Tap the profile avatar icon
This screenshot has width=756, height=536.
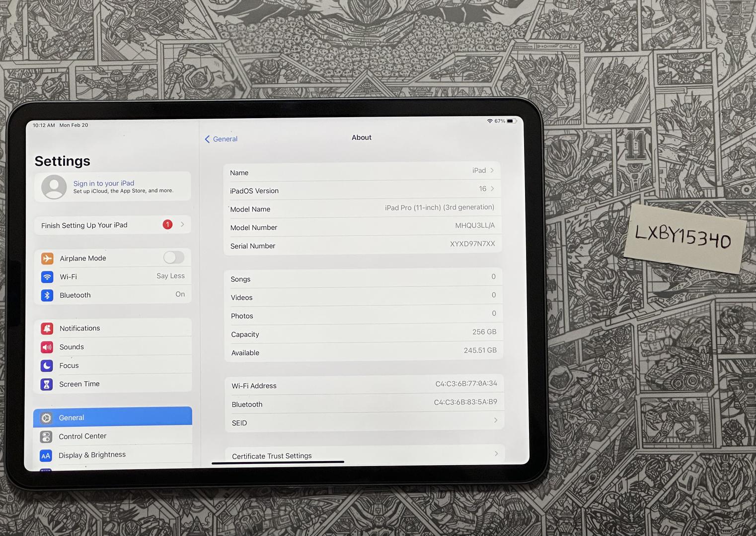click(54, 187)
